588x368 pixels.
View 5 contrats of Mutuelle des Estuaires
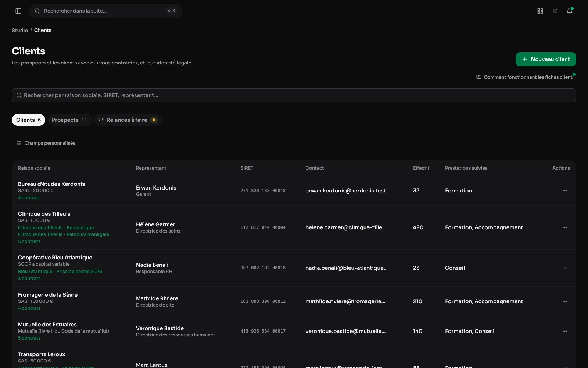pyautogui.click(x=29, y=338)
